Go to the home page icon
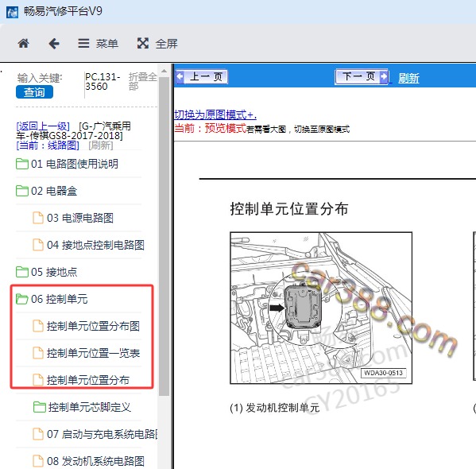This screenshot has width=476, height=469. coord(23,44)
